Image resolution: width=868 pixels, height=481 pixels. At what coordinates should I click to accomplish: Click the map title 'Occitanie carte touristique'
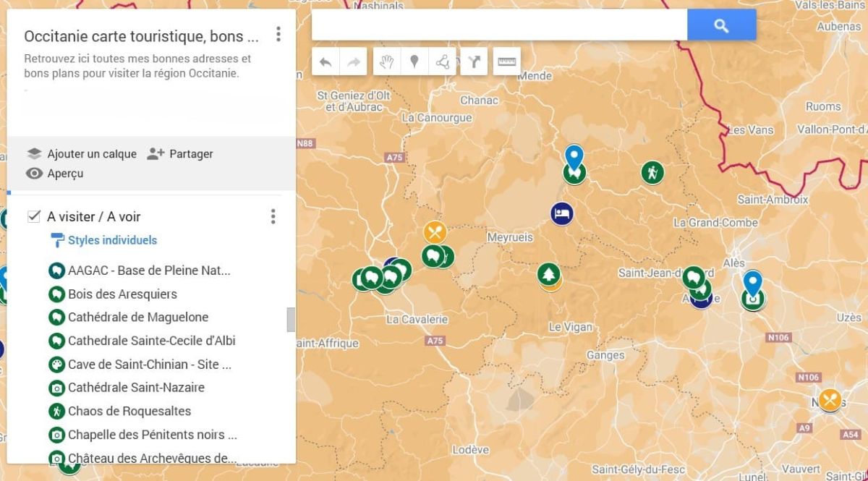(141, 36)
